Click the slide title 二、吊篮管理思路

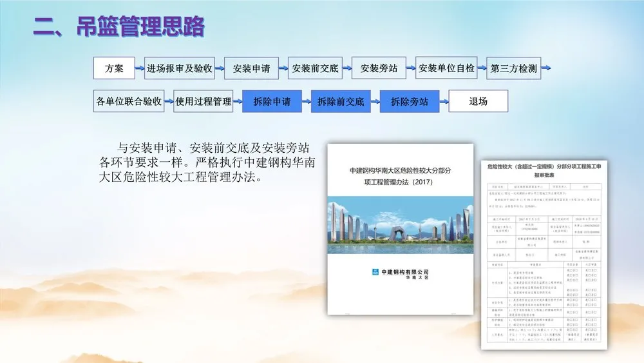click(x=118, y=26)
